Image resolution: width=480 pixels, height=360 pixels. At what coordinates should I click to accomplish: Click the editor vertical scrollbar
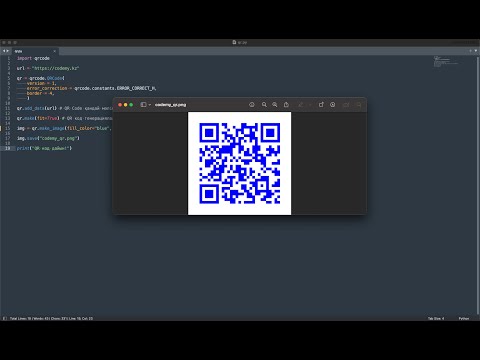tap(478, 185)
